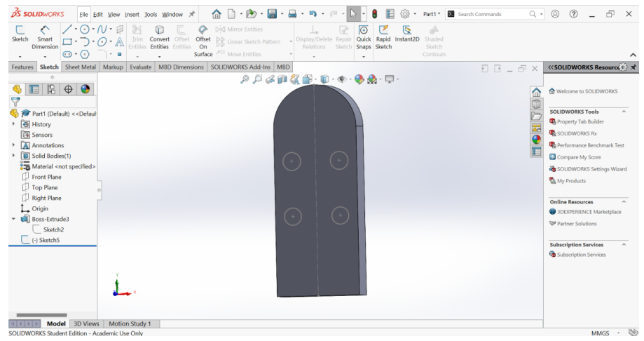Image resolution: width=644 pixels, height=341 pixels.
Task: Open the Edit Appearance color ball
Action: 359,79
